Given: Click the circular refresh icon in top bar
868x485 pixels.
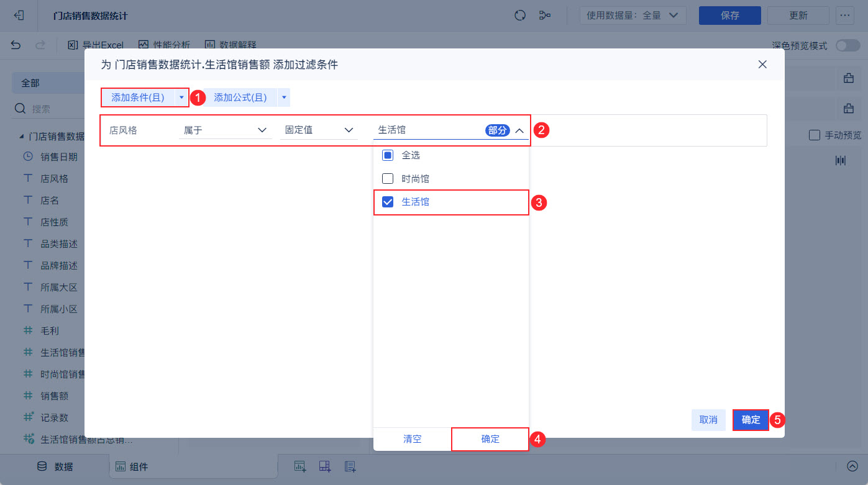Looking at the screenshot, I should [x=521, y=16].
